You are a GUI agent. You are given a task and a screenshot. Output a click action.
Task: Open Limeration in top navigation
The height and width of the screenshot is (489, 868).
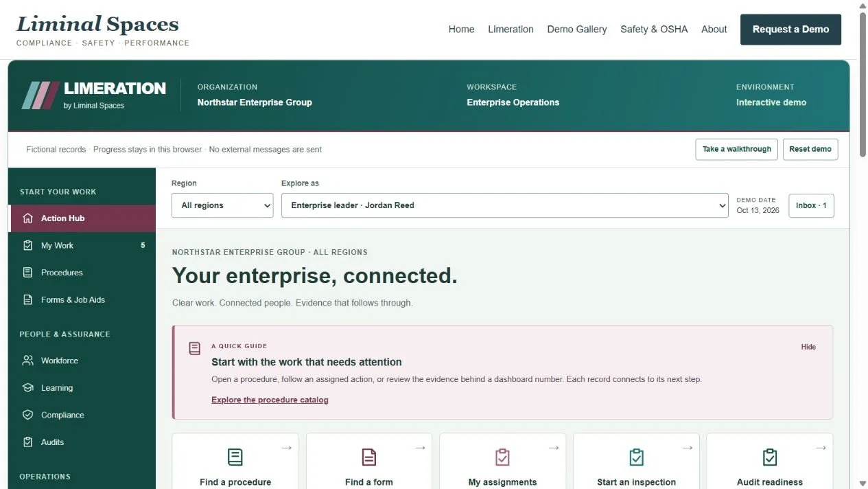(511, 30)
